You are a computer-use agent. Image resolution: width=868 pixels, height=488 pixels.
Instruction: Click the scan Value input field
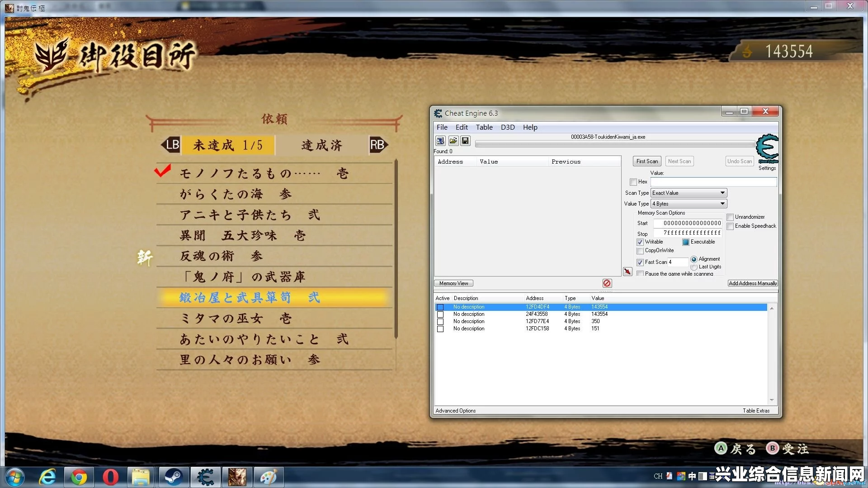pos(713,182)
